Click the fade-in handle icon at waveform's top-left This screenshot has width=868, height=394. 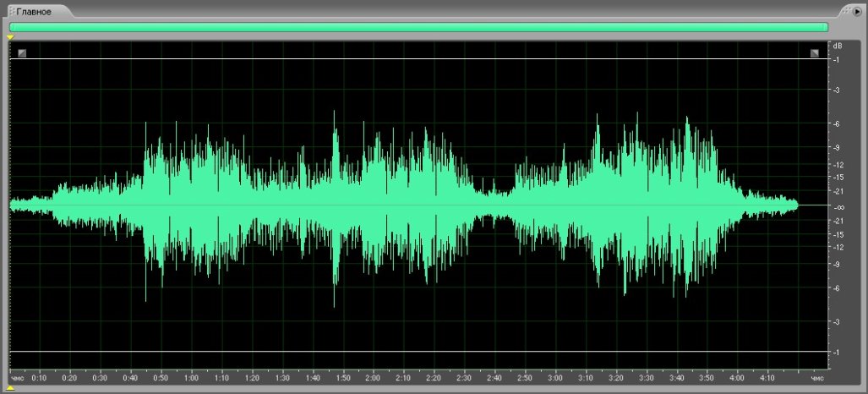(22, 53)
